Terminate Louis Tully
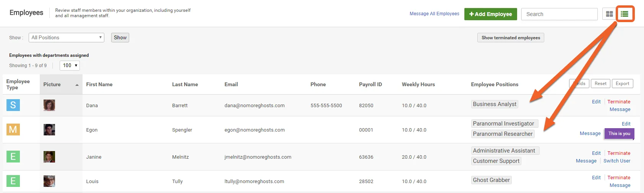 click(x=619, y=177)
